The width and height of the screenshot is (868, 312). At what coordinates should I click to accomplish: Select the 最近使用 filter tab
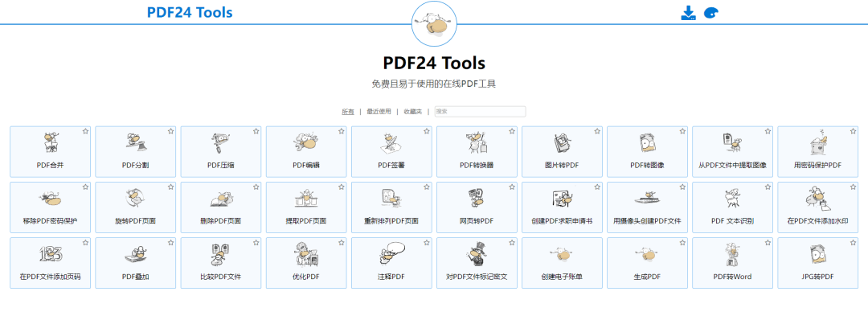pos(379,112)
